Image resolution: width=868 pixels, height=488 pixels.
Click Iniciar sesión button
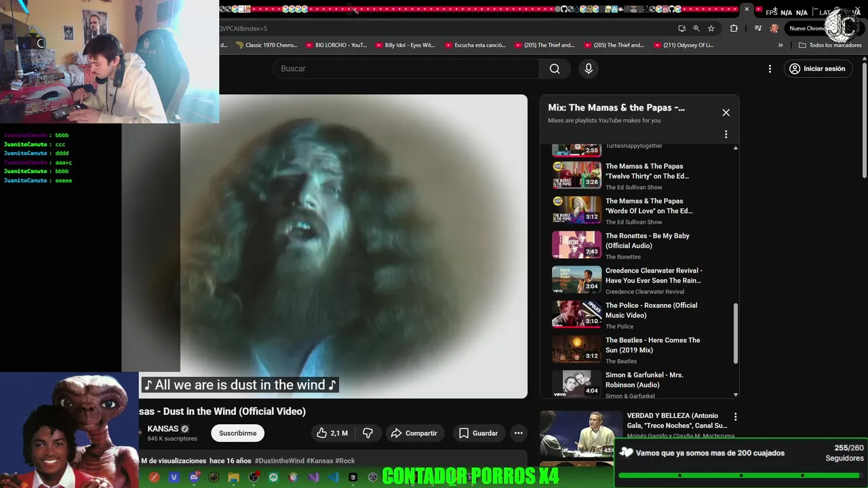(818, 68)
